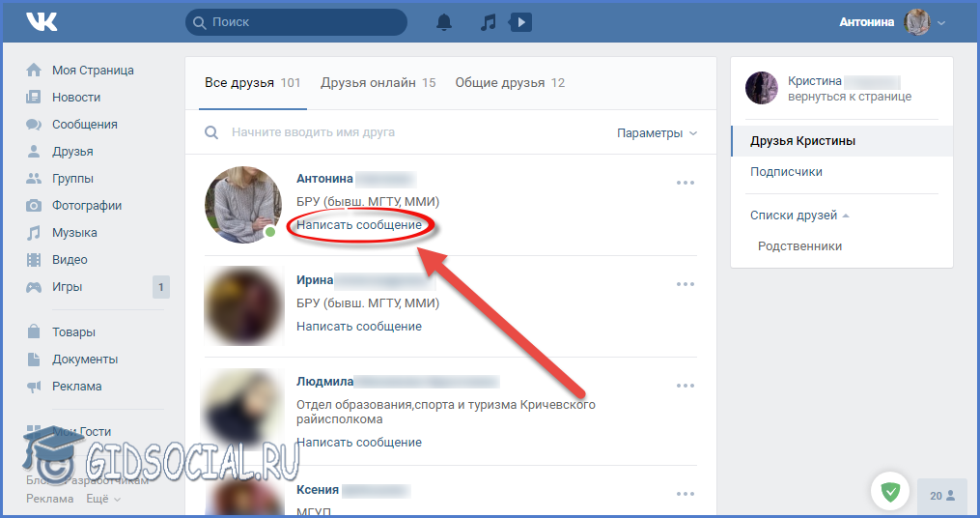This screenshot has height=518, width=980.
Task: Click the Игры notification badge 1
Action: click(x=160, y=287)
